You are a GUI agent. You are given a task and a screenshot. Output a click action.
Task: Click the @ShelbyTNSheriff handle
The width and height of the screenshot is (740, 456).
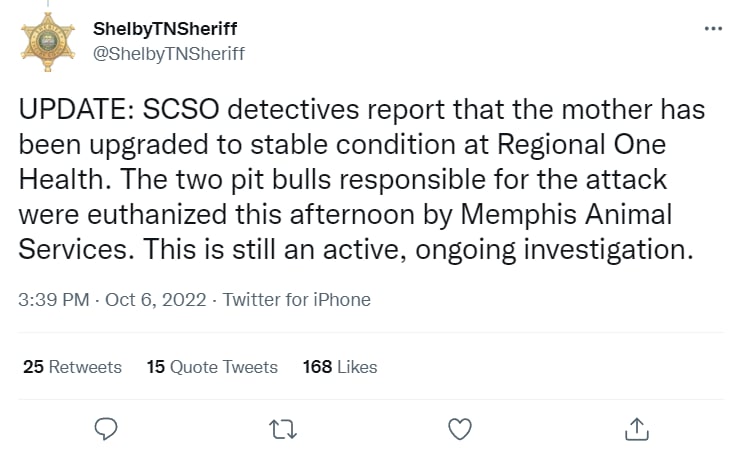[169, 54]
